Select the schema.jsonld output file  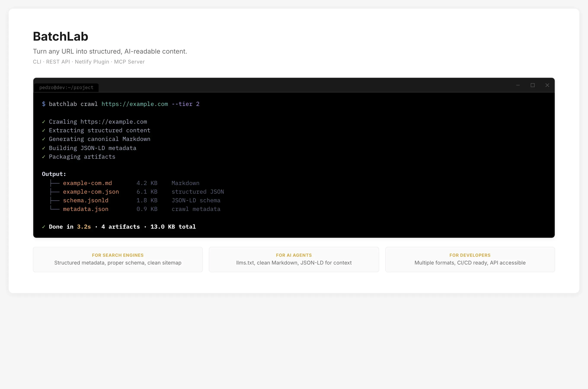pyautogui.click(x=86, y=200)
